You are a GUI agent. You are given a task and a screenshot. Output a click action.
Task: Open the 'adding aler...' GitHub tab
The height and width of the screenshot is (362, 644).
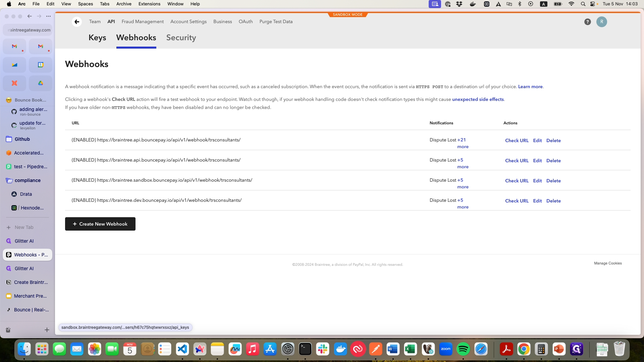(30, 112)
